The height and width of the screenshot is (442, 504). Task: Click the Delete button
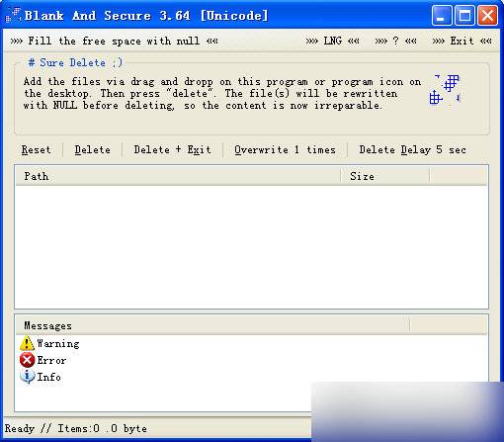pyautogui.click(x=92, y=150)
